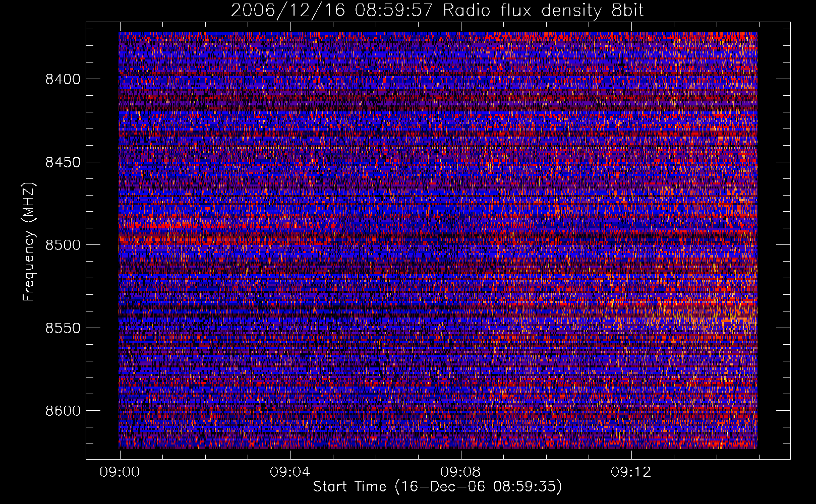This screenshot has height=504, width=816.
Task: Click the 8400 frequency axis label
Action: pos(63,79)
